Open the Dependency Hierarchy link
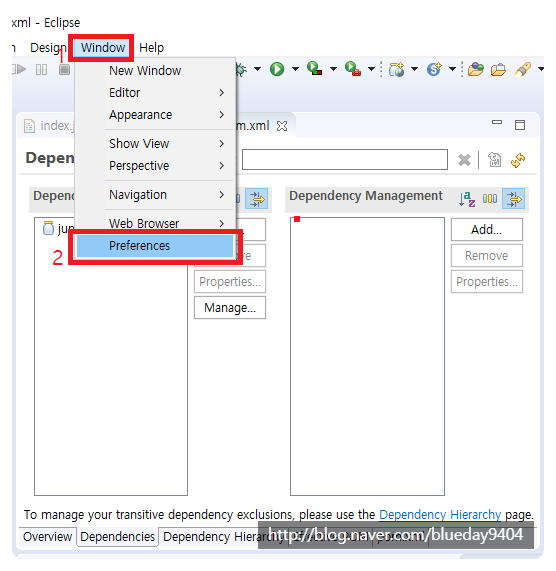 (x=440, y=515)
